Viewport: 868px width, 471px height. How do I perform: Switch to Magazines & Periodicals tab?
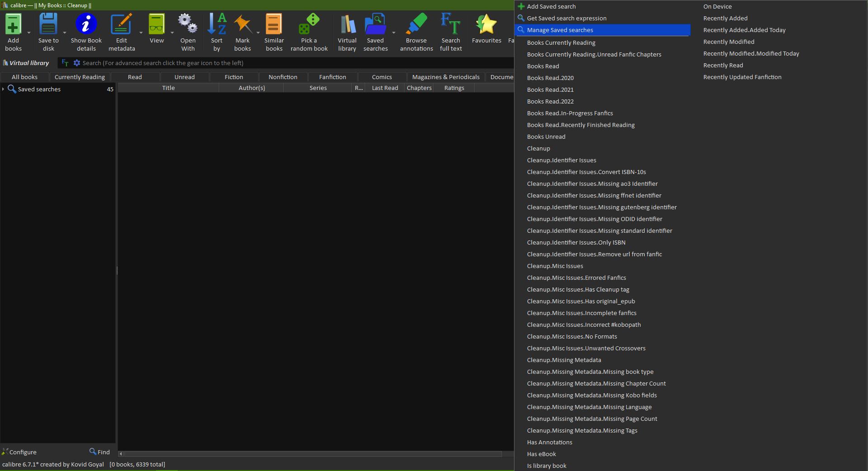(x=446, y=77)
